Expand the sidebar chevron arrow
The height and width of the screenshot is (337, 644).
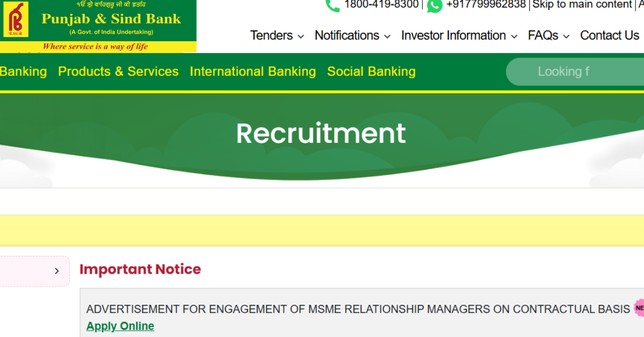tap(57, 271)
